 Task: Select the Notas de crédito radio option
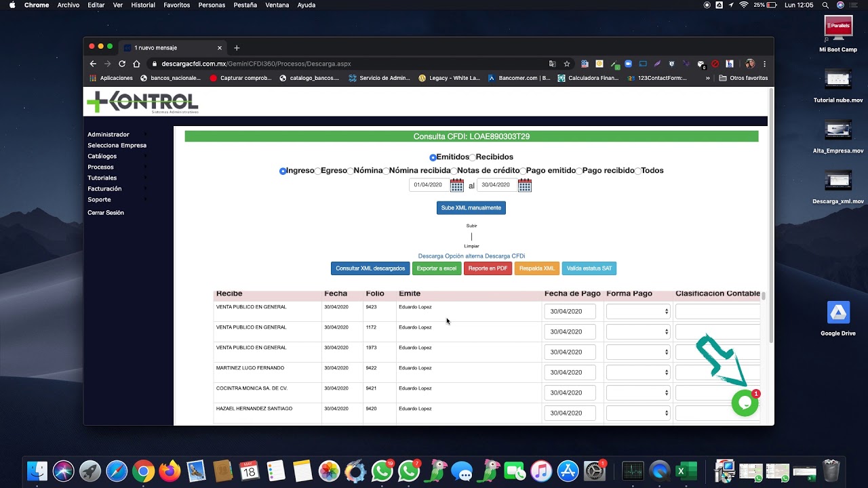(454, 171)
